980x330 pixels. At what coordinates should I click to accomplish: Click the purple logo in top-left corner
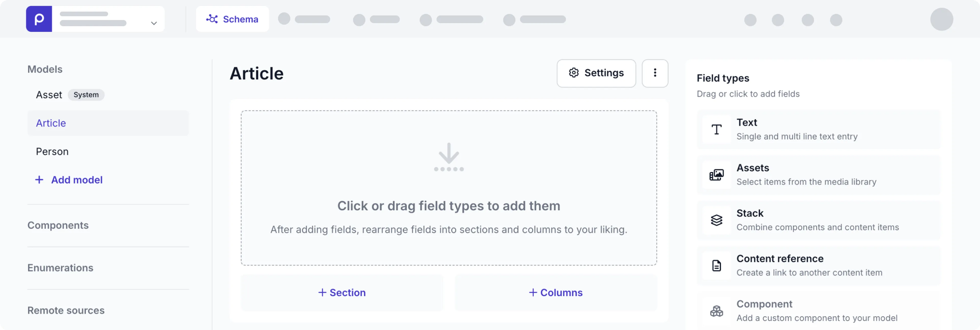(x=39, y=19)
